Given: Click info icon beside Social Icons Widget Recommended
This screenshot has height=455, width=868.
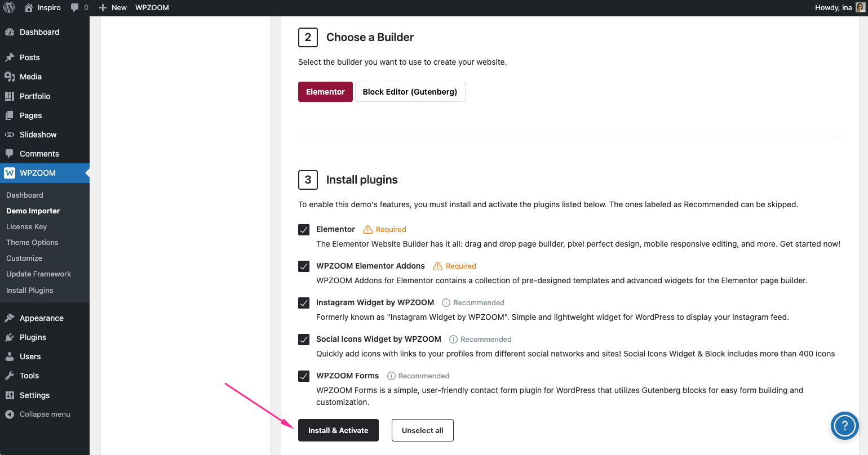Looking at the screenshot, I should pos(453,339).
